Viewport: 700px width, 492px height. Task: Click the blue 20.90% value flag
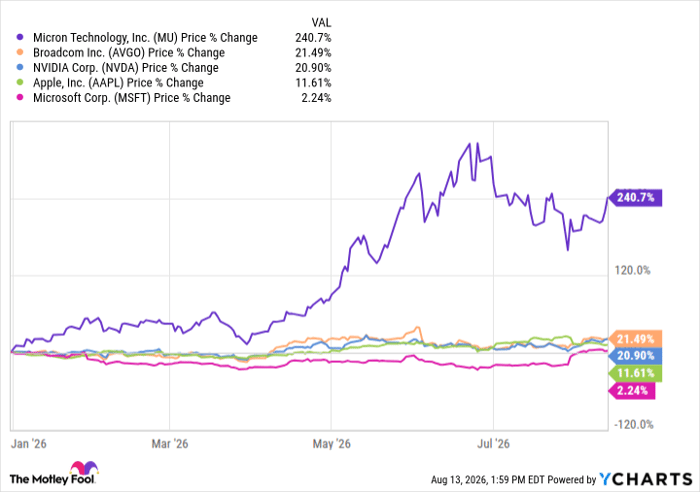635,356
